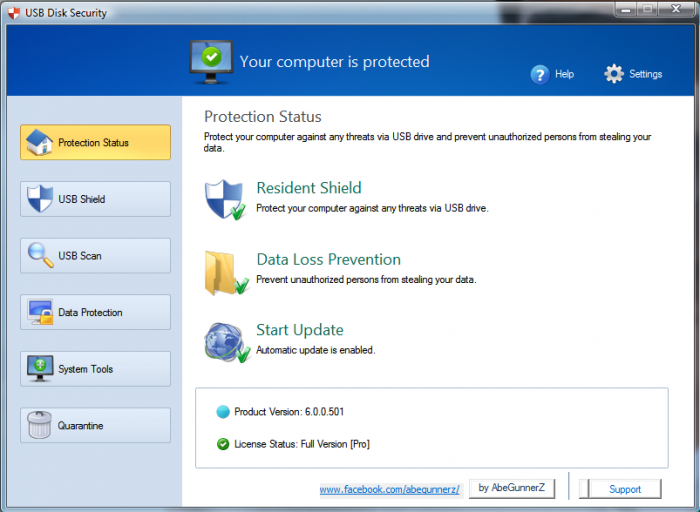This screenshot has width=700, height=512.
Task: Click the 'Protection Status' page heading
Action: click(262, 117)
